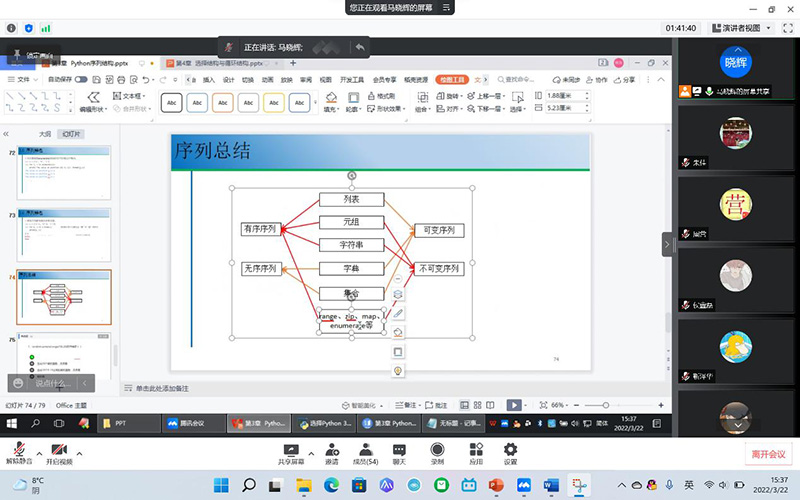Open the Bring Forward dropdown
800x500 pixels.
click(x=486, y=96)
